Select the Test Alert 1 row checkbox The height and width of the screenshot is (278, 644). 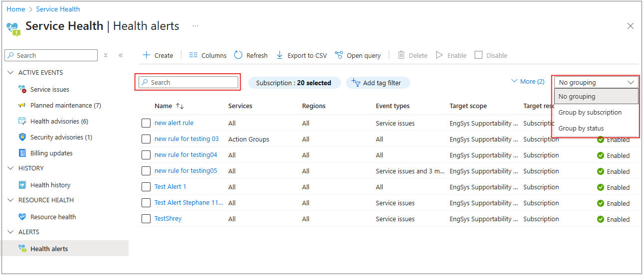click(x=146, y=187)
